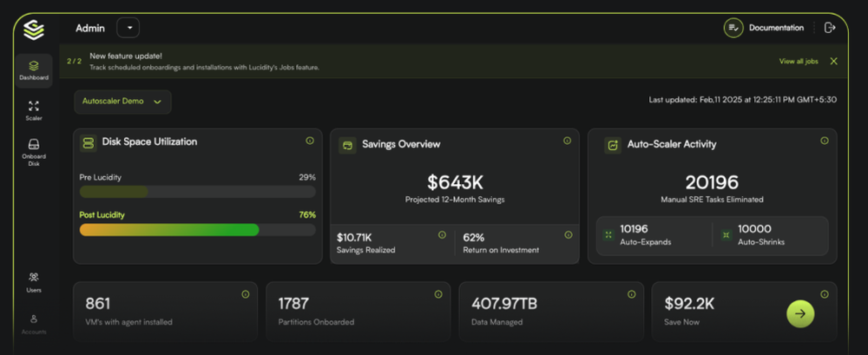This screenshot has height=355, width=868.
Task: Click info icon on Disk Space Utilization card
Action: [x=310, y=141]
